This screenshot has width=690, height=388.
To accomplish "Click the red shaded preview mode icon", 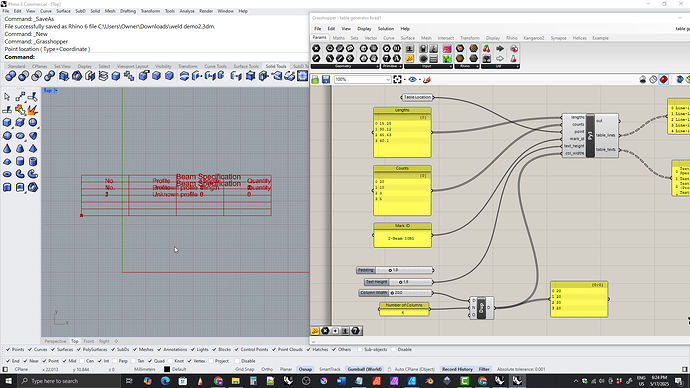I will point(664,80).
